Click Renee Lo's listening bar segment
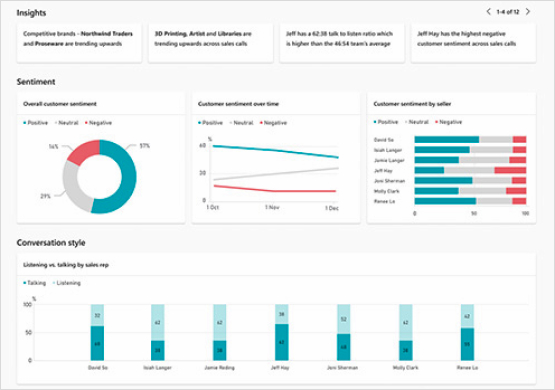Image resolution: width=555 pixels, height=390 pixels. pos(467,316)
